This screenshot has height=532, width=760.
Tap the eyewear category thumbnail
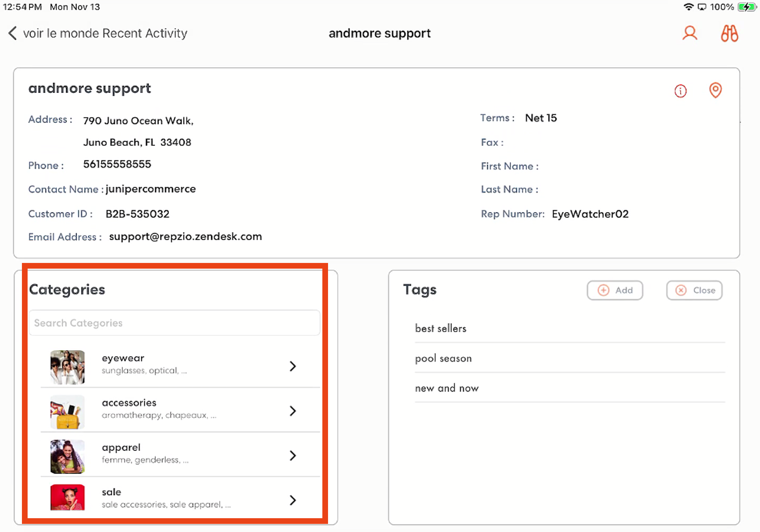coord(67,367)
